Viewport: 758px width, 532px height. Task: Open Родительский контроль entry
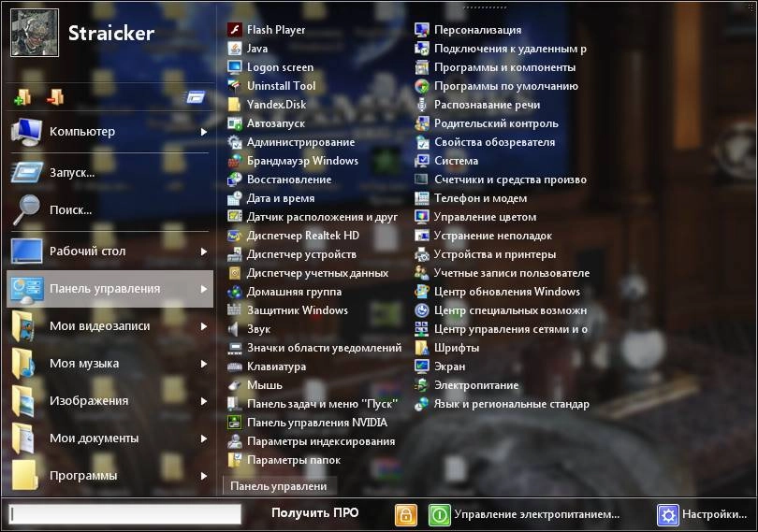[x=487, y=123]
